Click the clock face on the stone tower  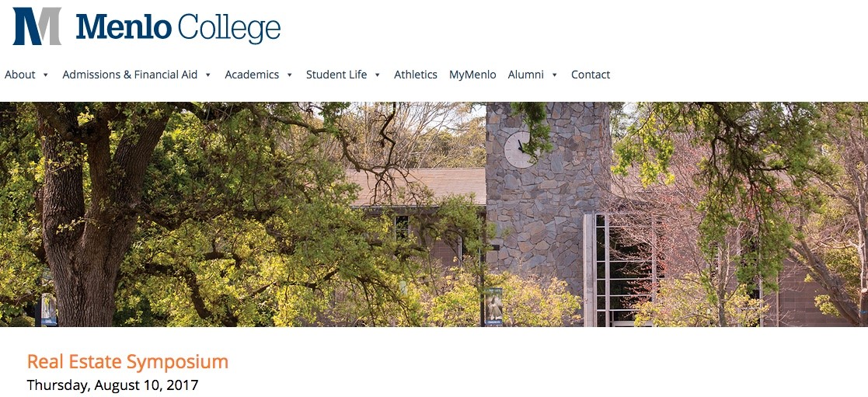[520, 149]
